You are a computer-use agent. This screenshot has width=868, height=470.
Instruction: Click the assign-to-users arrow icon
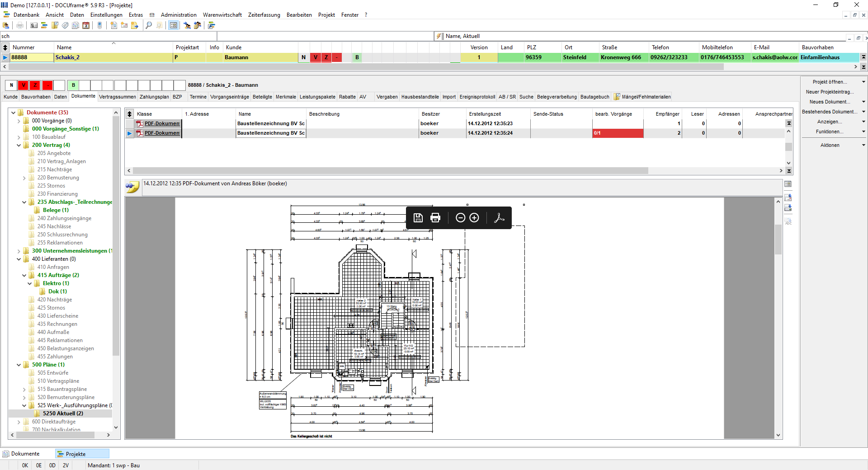point(187,25)
